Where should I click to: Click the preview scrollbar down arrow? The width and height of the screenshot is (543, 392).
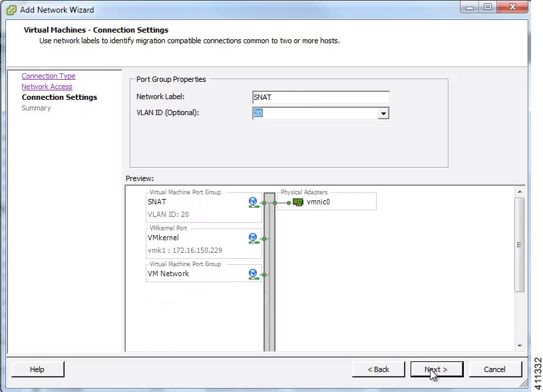(520, 345)
